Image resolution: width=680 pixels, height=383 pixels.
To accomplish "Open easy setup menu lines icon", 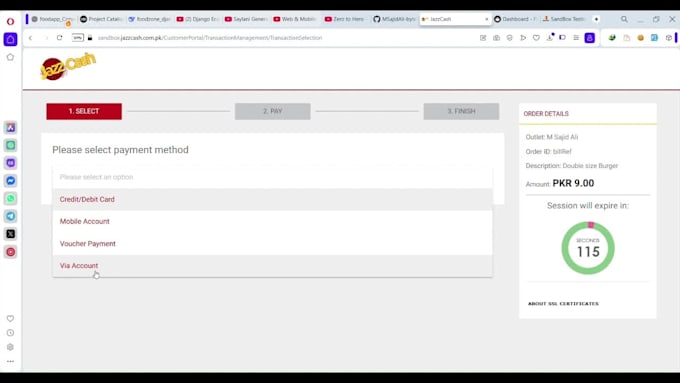I will [x=576, y=38].
